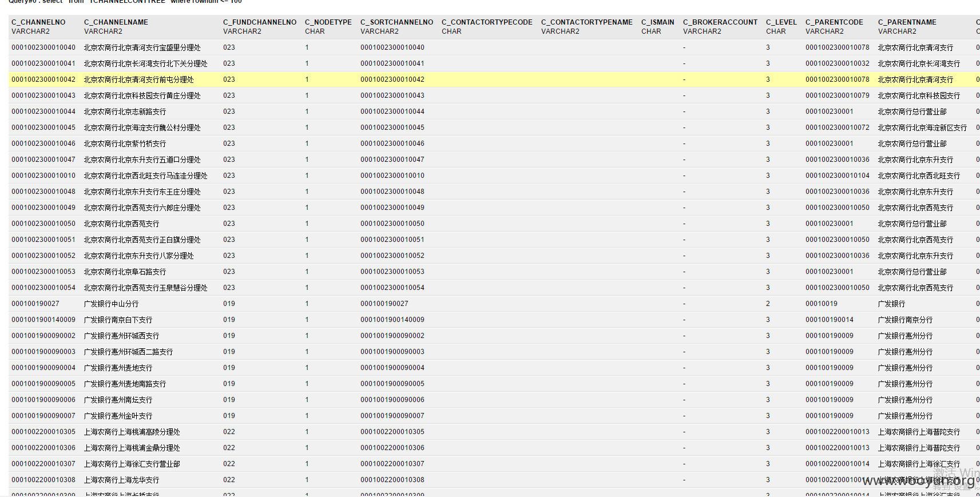Select channel number cell 0001002300010054
980x497 pixels.
click(43, 288)
